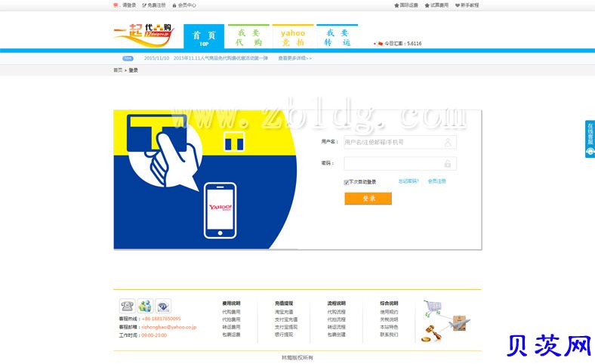Viewport: 595px width, 364px height.
Task: Open 银行提现 footer link
Action: 284,335
